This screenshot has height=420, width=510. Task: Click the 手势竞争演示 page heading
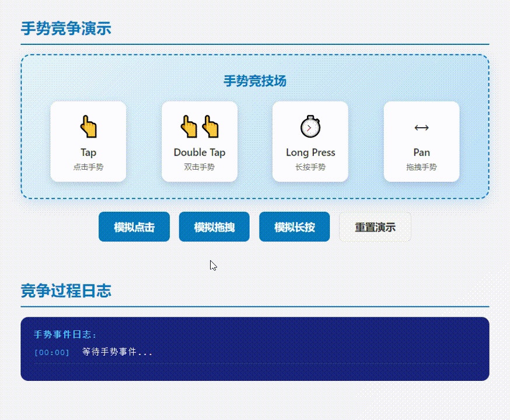pos(66,28)
